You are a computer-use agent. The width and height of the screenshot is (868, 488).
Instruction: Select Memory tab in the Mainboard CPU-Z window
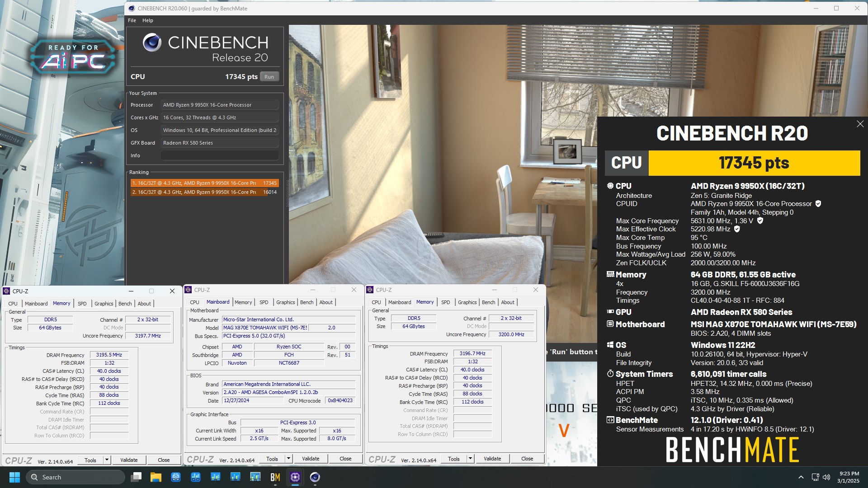pyautogui.click(x=243, y=302)
